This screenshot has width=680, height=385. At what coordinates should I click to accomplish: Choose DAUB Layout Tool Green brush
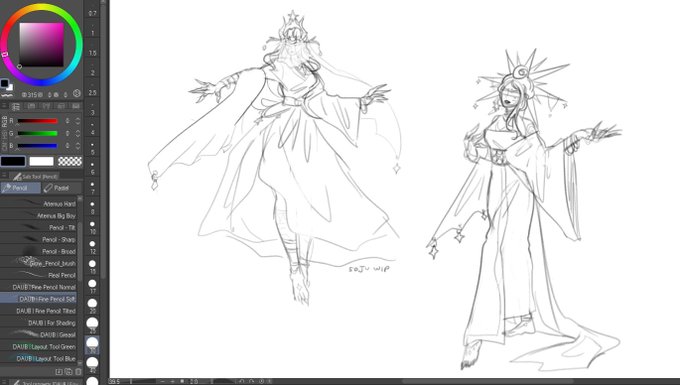[x=38, y=346]
